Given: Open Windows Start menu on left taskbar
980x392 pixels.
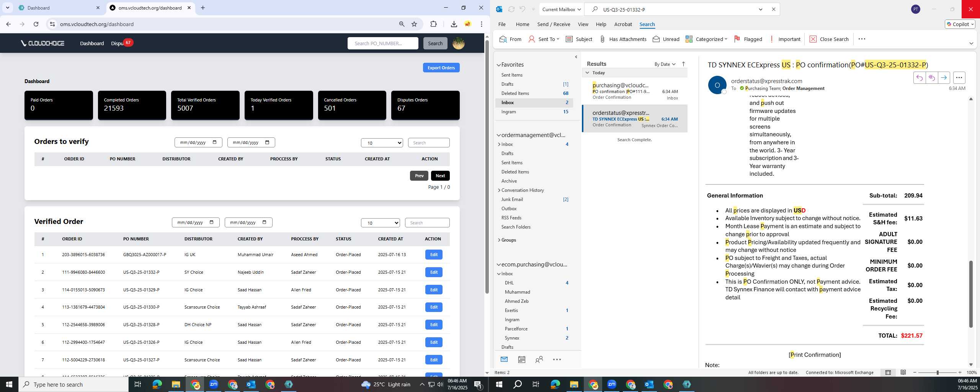Looking at the screenshot, I should tap(9, 384).
